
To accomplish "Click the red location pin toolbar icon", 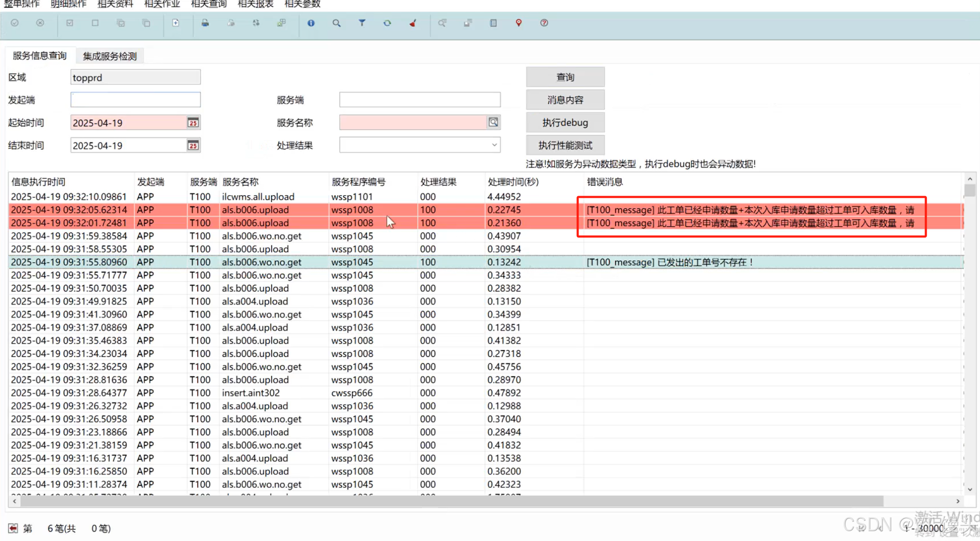I will (518, 23).
